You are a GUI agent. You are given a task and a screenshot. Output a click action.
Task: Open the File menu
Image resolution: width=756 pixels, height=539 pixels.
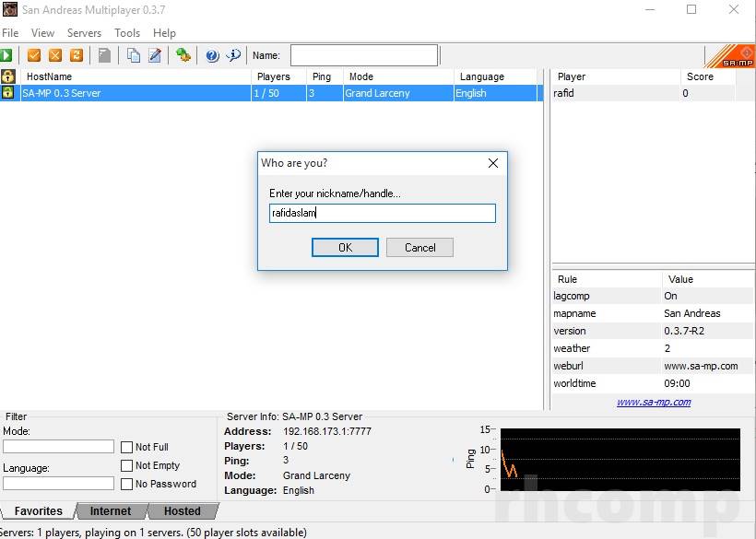[x=10, y=33]
